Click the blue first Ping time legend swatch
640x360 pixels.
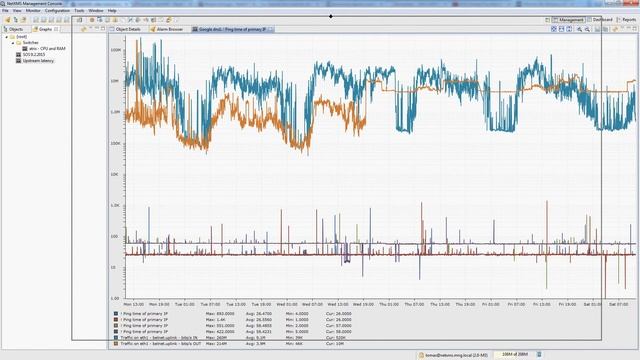tap(116, 314)
